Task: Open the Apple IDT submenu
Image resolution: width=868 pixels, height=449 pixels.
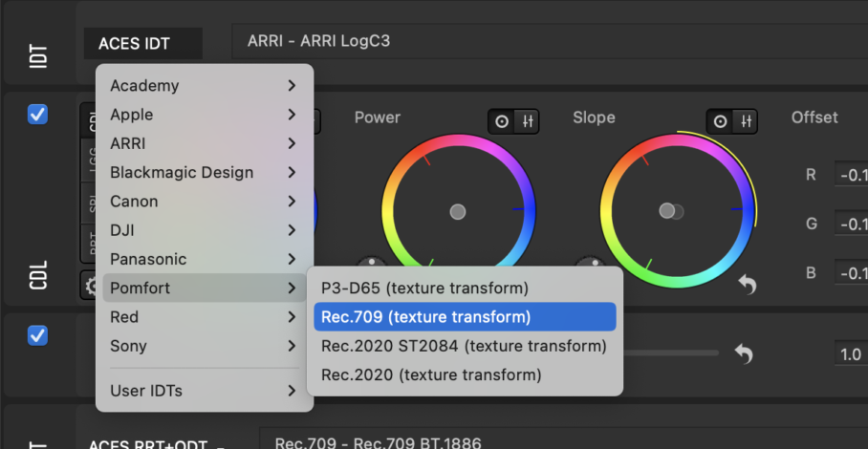Action: pyautogui.click(x=205, y=115)
